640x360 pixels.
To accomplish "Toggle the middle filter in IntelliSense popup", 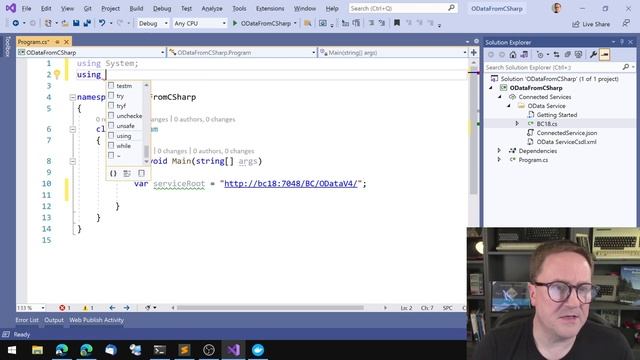I will tap(127, 173).
